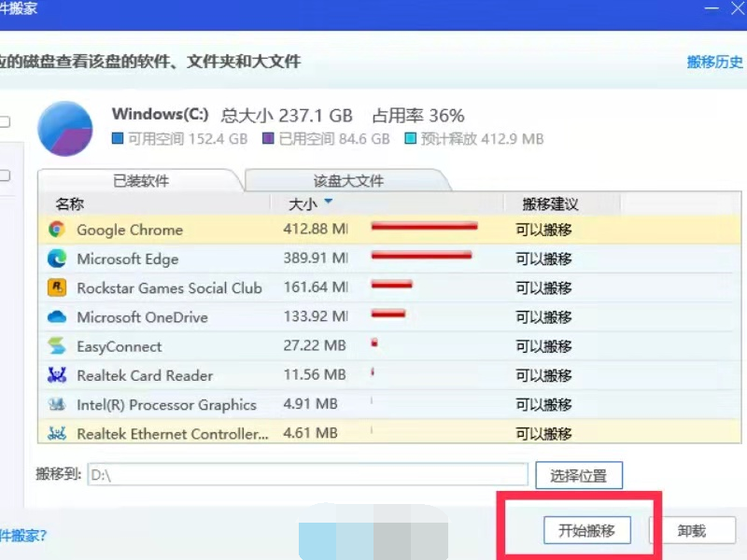Click the 搬移到 path input field
This screenshot has width=747, height=560.
307,475
